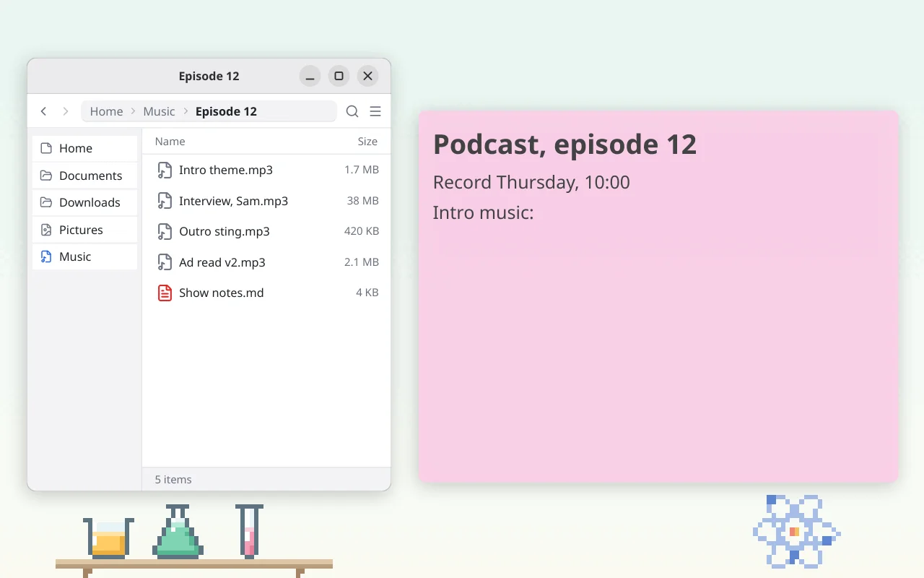Click the Ad read v2.mp3 audio icon
The width and height of the screenshot is (924, 578).
point(165,262)
